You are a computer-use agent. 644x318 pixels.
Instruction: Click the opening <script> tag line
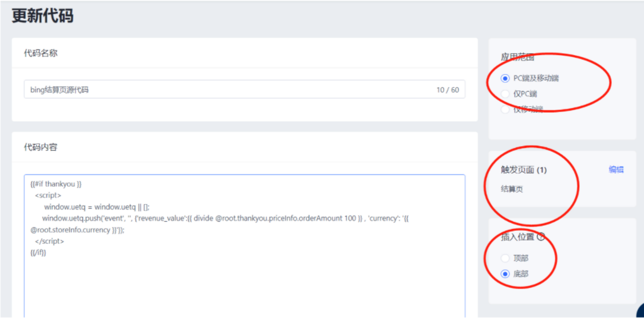48,195
